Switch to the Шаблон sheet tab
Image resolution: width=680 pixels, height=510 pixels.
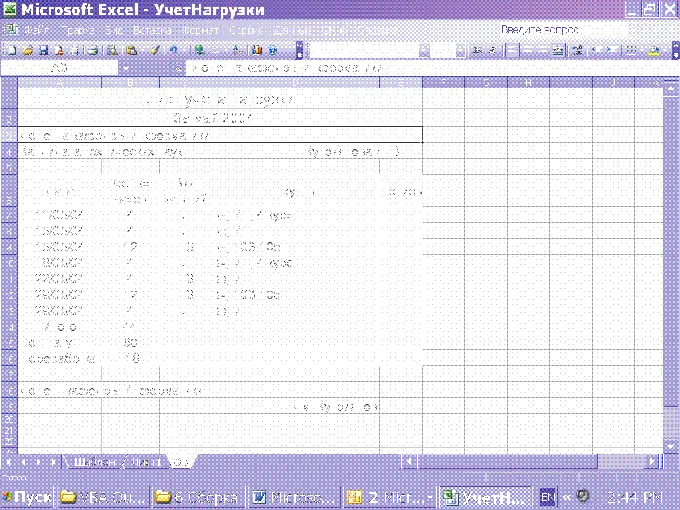coord(94,462)
